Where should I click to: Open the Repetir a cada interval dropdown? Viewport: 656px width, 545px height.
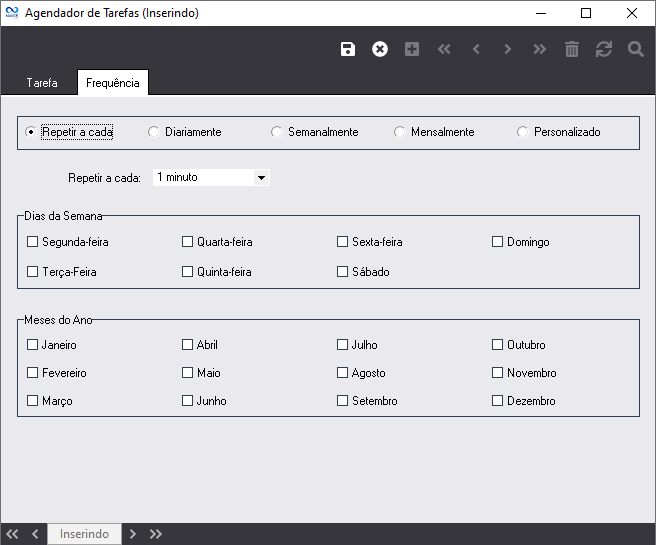[261, 178]
